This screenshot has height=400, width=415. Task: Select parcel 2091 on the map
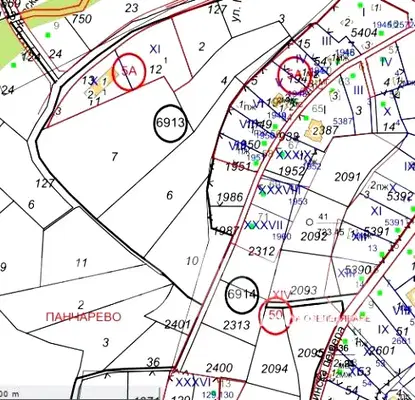(x=348, y=177)
